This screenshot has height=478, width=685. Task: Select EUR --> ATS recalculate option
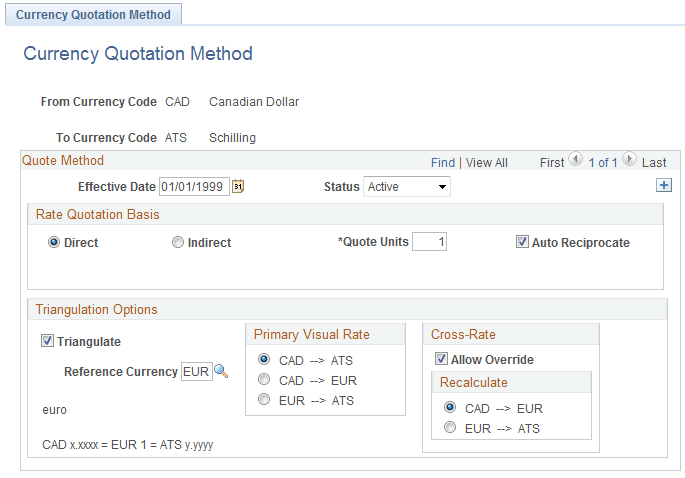(450, 428)
